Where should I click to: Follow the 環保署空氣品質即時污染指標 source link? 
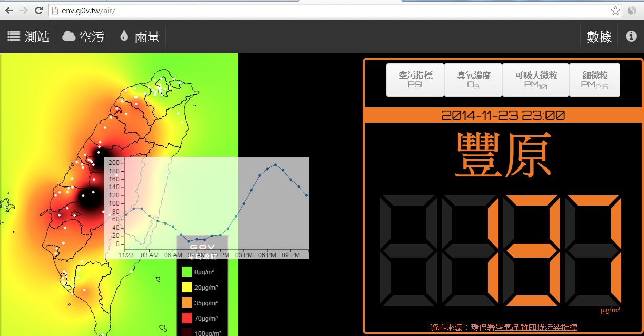(x=503, y=327)
